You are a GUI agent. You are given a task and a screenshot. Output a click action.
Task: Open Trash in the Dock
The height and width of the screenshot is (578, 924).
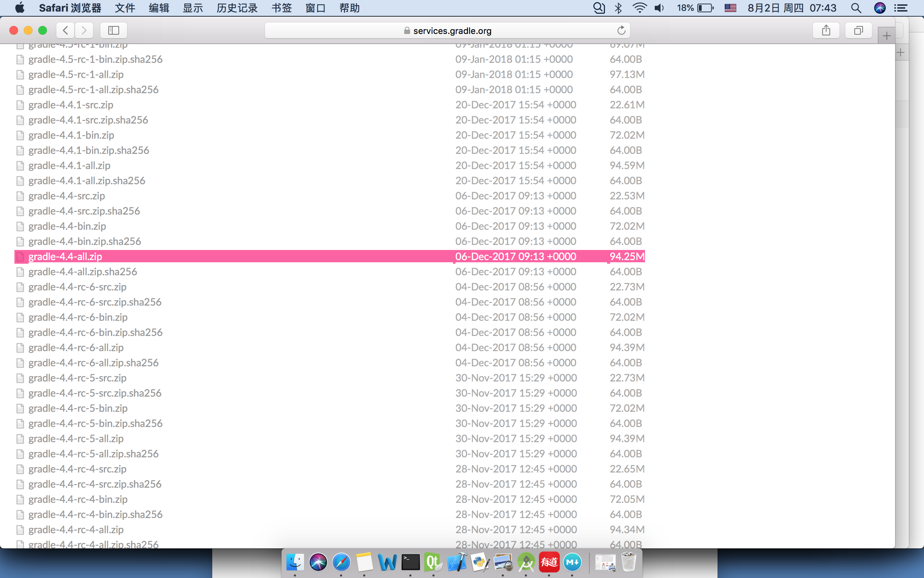point(628,562)
